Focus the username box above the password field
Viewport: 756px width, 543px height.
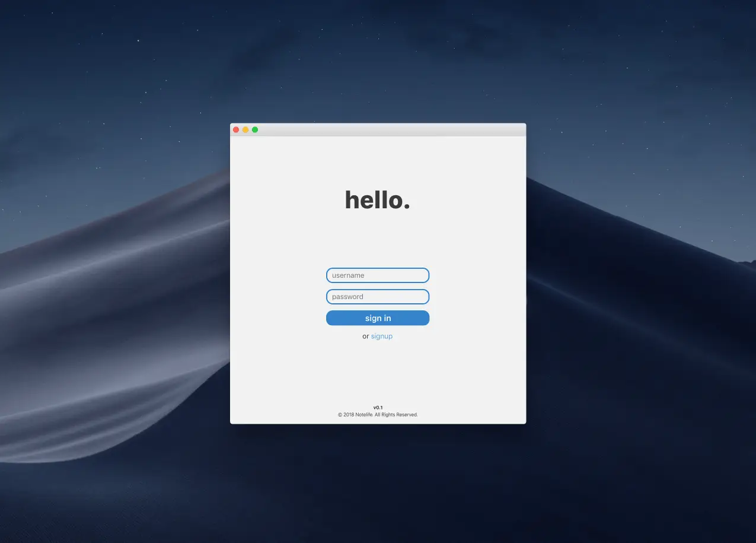(x=378, y=275)
